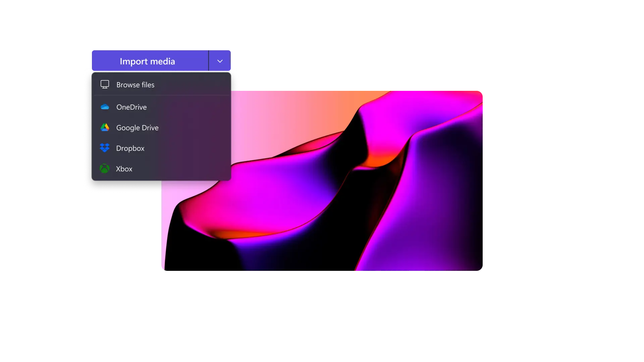Click the Import media button

[147, 61]
